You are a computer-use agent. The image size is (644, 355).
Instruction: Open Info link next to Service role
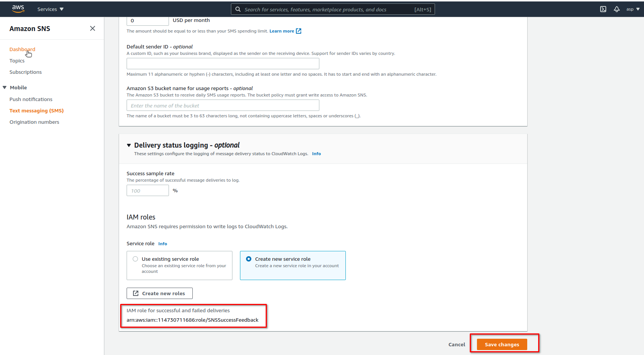[163, 244]
